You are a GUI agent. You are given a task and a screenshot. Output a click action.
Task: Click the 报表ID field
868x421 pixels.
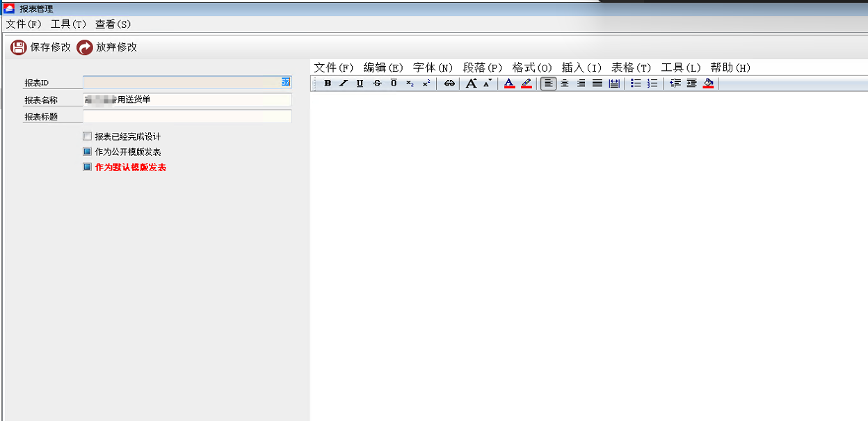point(187,82)
